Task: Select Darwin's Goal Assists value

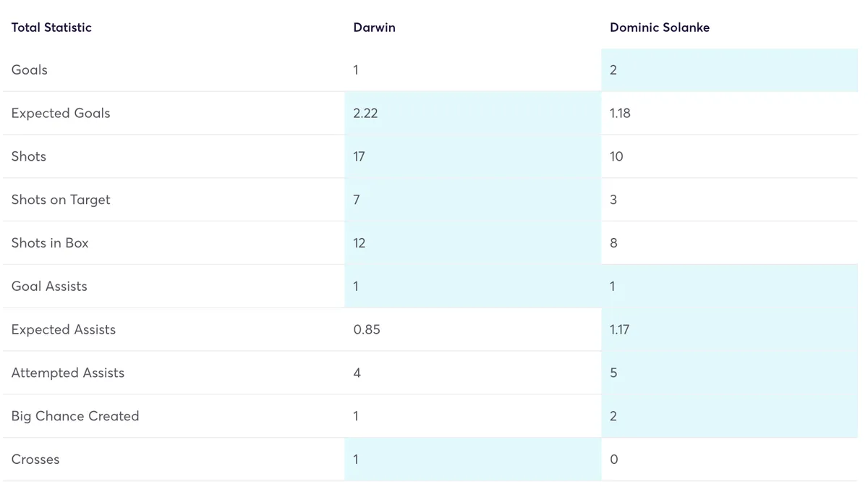Action: point(356,287)
